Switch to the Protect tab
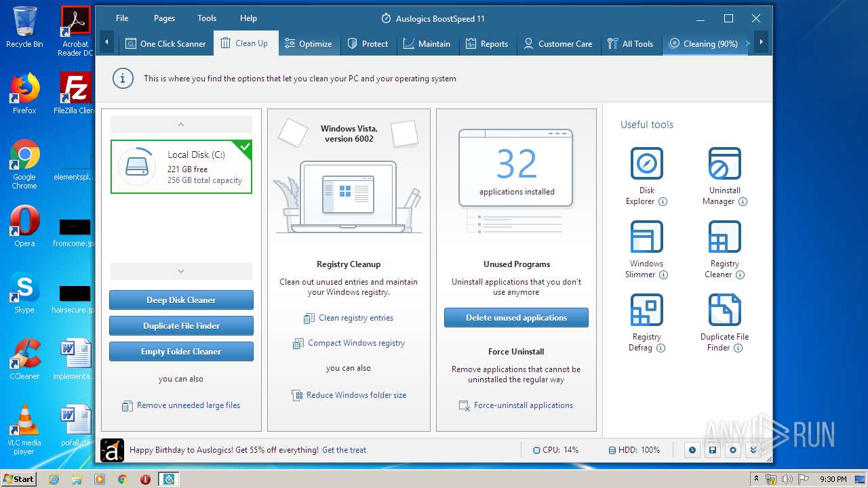The width and height of the screenshot is (868, 488). pos(368,43)
